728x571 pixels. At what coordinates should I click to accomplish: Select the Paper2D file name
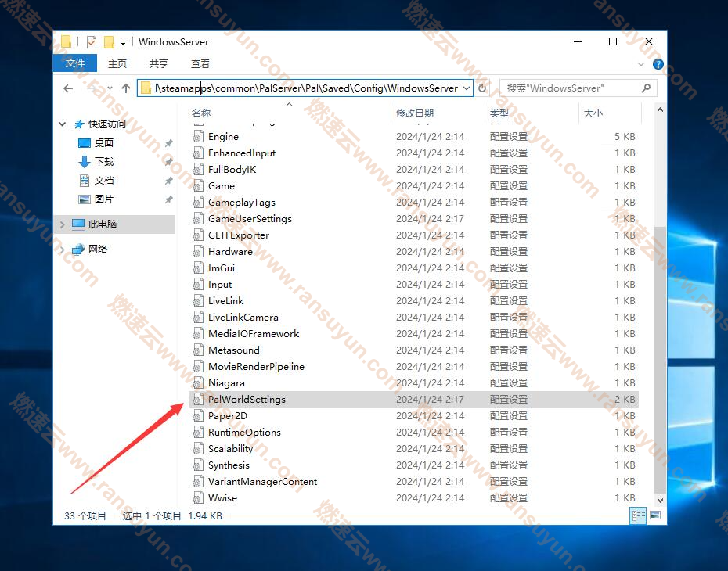[x=228, y=416]
